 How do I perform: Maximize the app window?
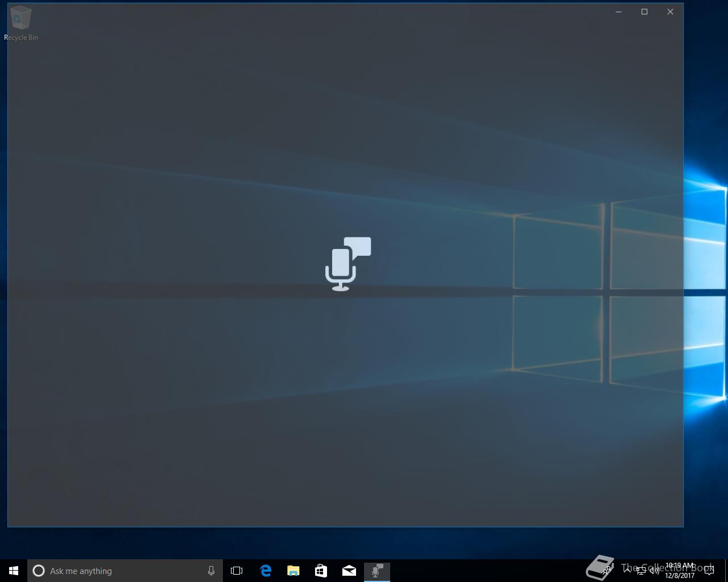pyautogui.click(x=644, y=11)
